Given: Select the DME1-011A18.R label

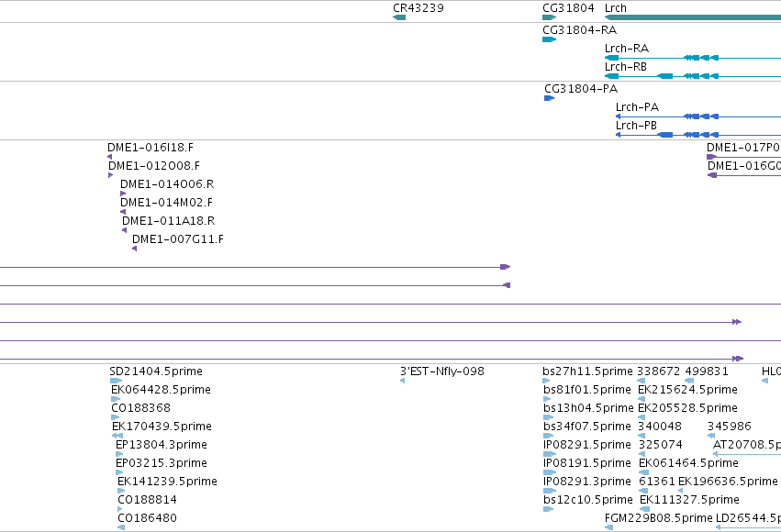Looking at the screenshot, I should pyautogui.click(x=168, y=220).
